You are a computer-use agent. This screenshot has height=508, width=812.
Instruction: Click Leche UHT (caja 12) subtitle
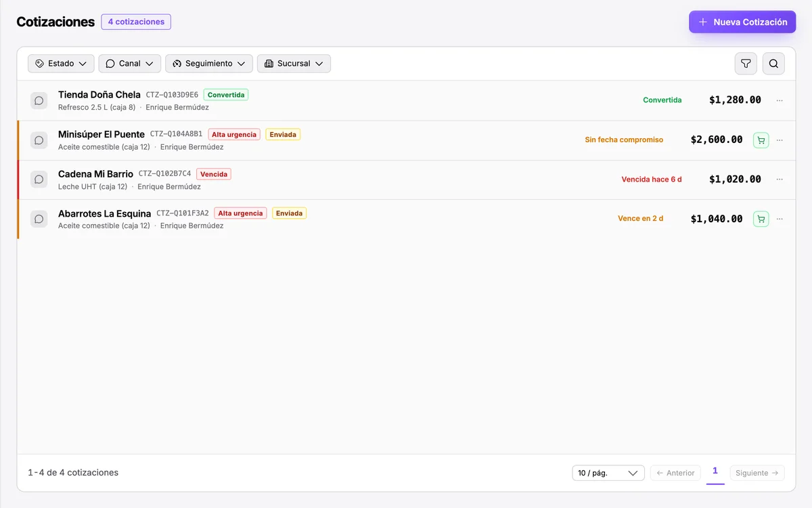[93, 186]
